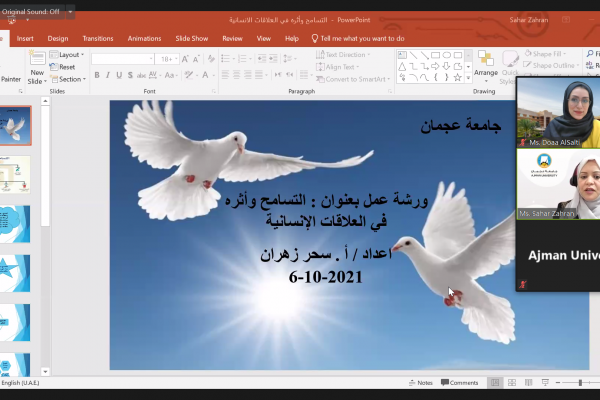Switch to the Slide Show tab
This screenshot has width=600, height=400.
[192, 38]
